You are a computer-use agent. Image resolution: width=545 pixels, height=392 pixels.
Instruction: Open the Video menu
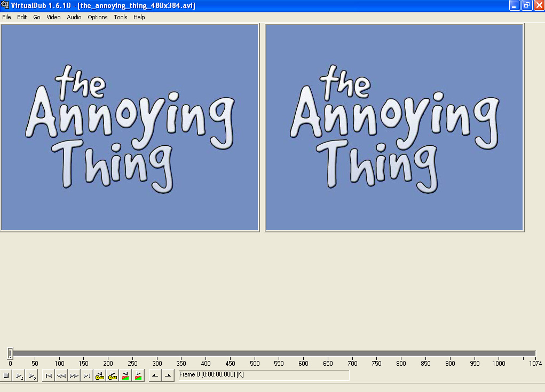pos(53,17)
